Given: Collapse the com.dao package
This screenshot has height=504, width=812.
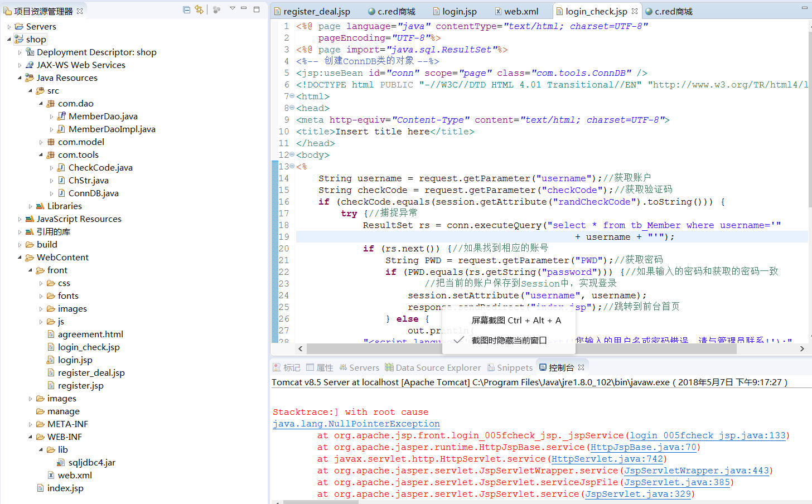Looking at the screenshot, I should pos(41,104).
